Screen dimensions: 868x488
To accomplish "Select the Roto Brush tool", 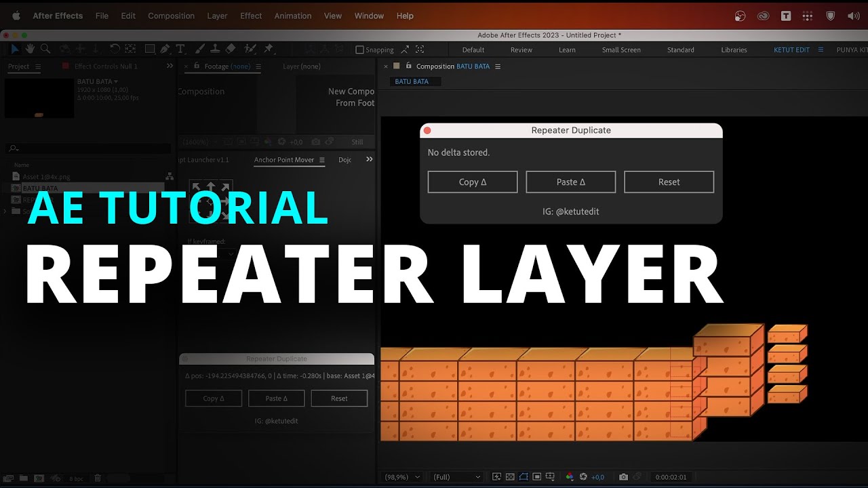I will click(x=249, y=49).
